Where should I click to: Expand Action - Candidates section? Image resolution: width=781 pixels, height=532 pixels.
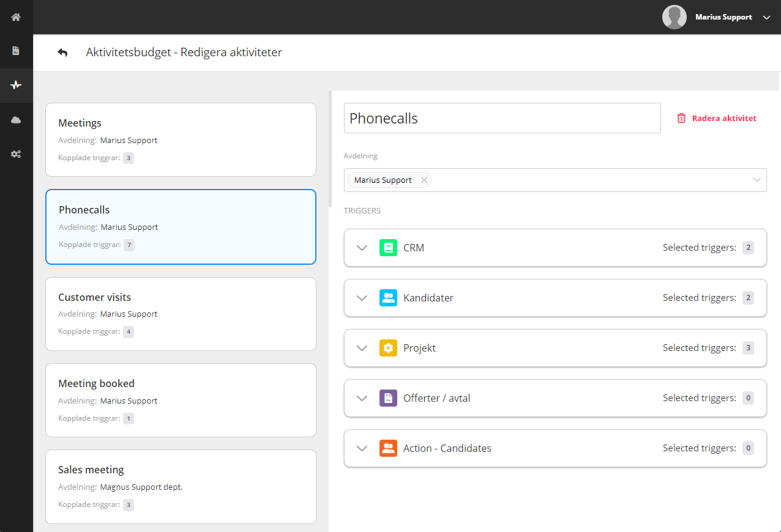pyautogui.click(x=362, y=448)
